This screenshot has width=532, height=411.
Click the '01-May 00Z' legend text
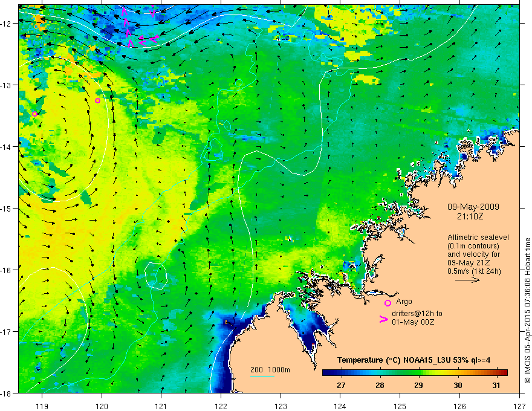[x=413, y=322]
